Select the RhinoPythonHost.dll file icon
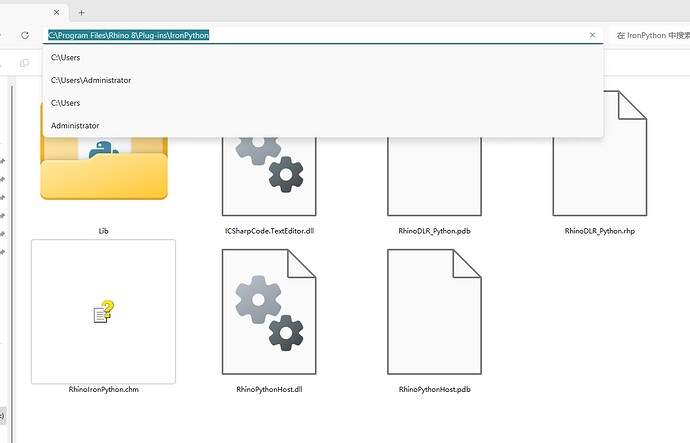Viewport: 690px width, 443px height. tap(269, 312)
